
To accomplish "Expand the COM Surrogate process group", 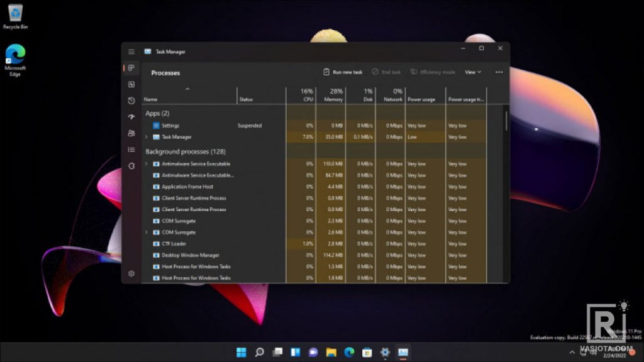I will [146, 232].
